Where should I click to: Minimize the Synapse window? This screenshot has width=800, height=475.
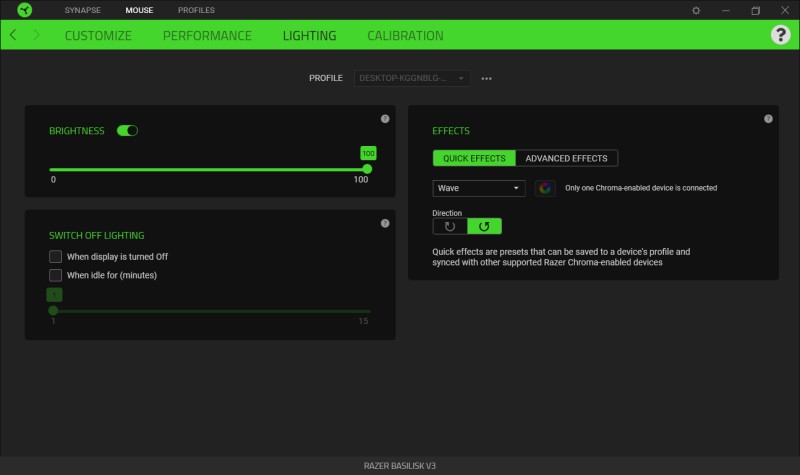click(726, 10)
